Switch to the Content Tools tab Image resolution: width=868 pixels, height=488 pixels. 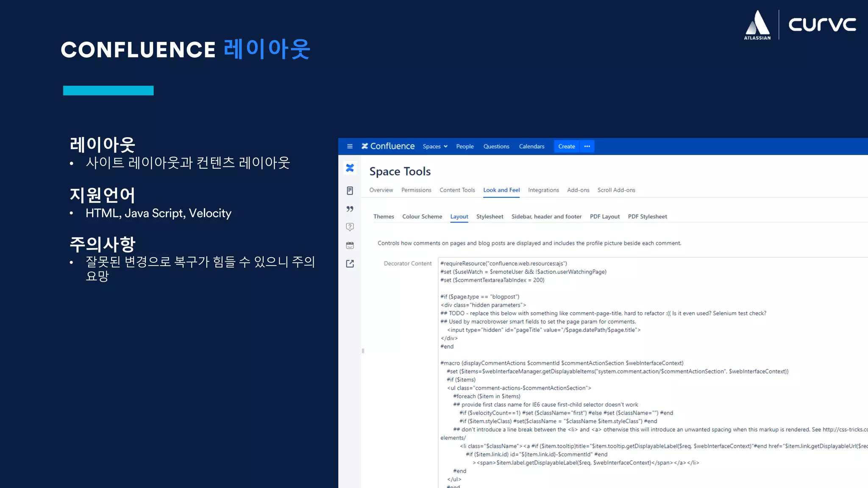point(457,190)
